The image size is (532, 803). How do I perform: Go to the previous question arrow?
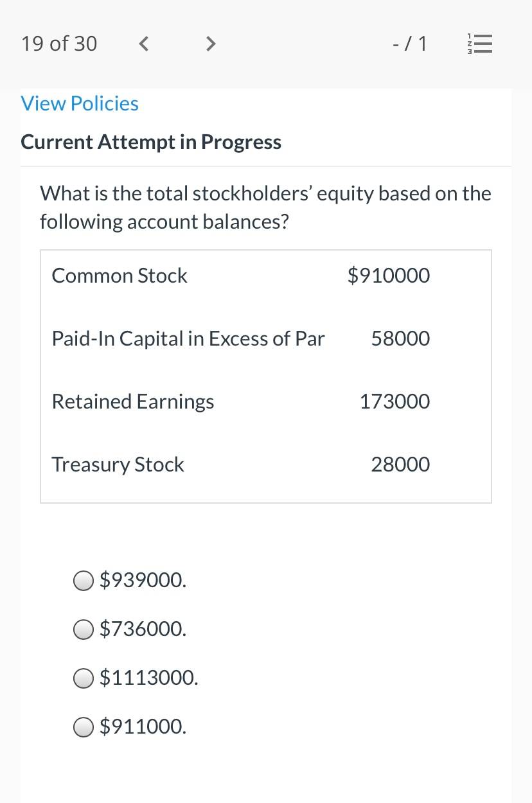[x=145, y=44]
